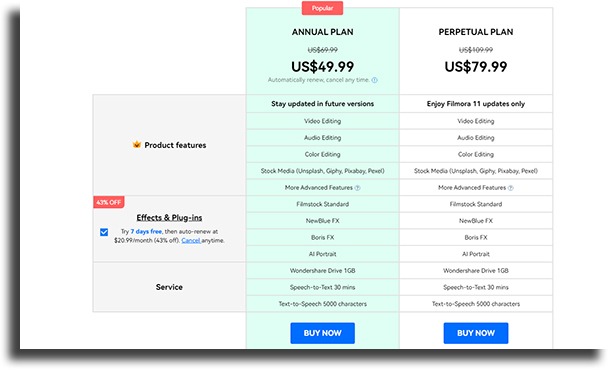
Task: Click the 43% OFF discount tag
Action: 109,202
